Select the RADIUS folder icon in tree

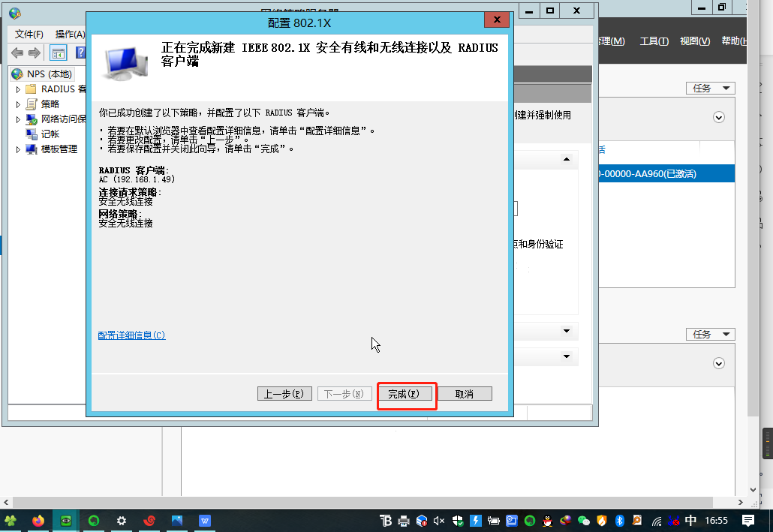click(x=31, y=89)
